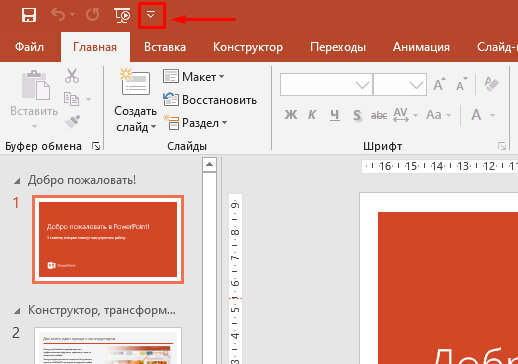Open Customize Quick Access Toolbar dropdown
The image size is (518, 364).
click(x=151, y=15)
